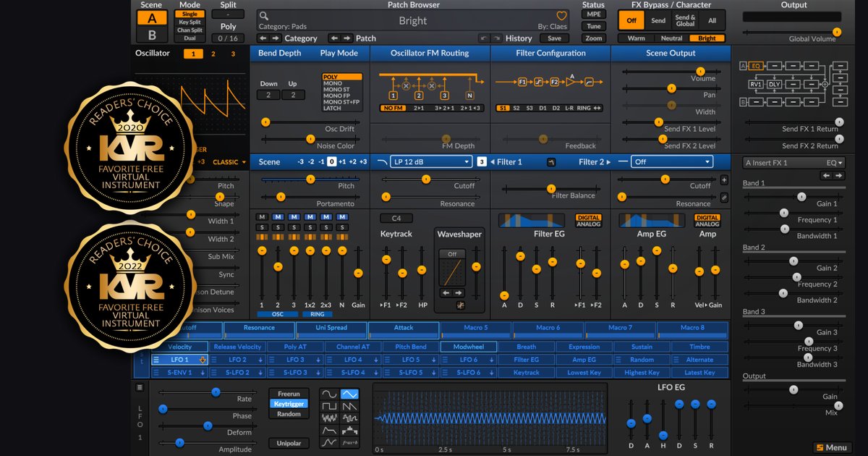Set FX Bypass to Send & Global
The width and height of the screenshot is (868, 456).
pyautogui.click(x=686, y=20)
